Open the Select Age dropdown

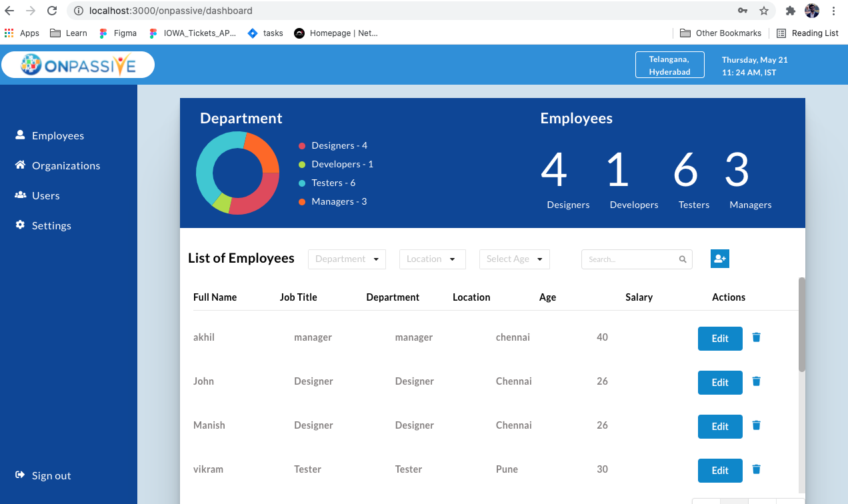pos(514,259)
